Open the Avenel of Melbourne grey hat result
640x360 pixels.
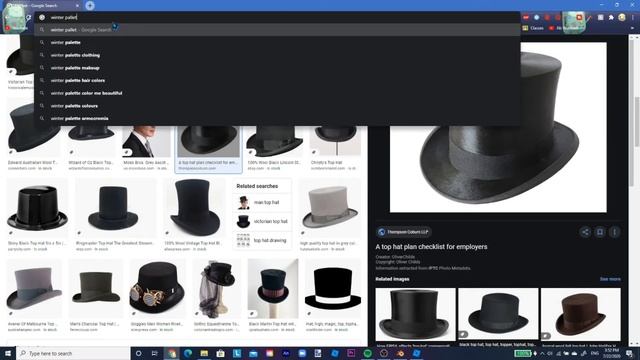coord(34,289)
